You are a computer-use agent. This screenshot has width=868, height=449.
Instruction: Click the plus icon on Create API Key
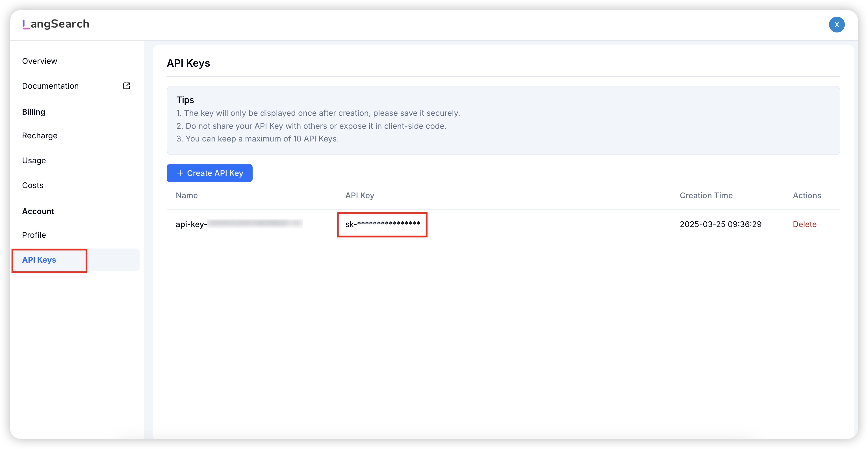tap(180, 173)
